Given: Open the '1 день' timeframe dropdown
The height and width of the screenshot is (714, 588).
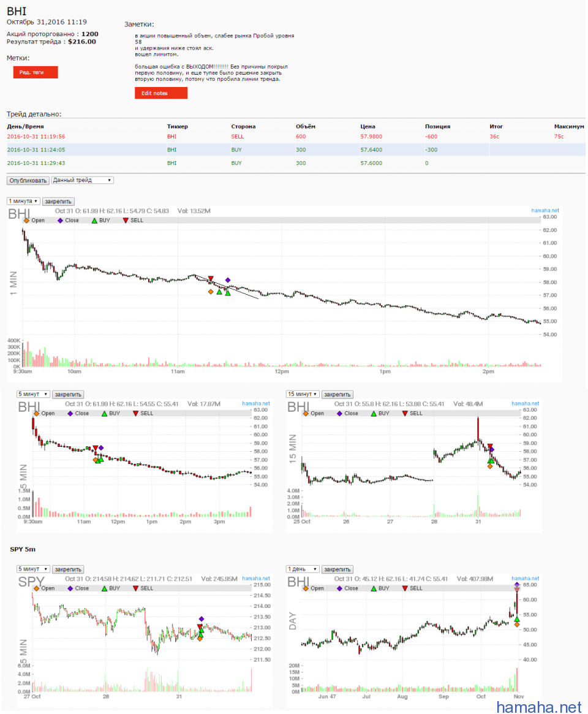Looking at the screenshot, I should pyautogui.click(x=303, y=569).
